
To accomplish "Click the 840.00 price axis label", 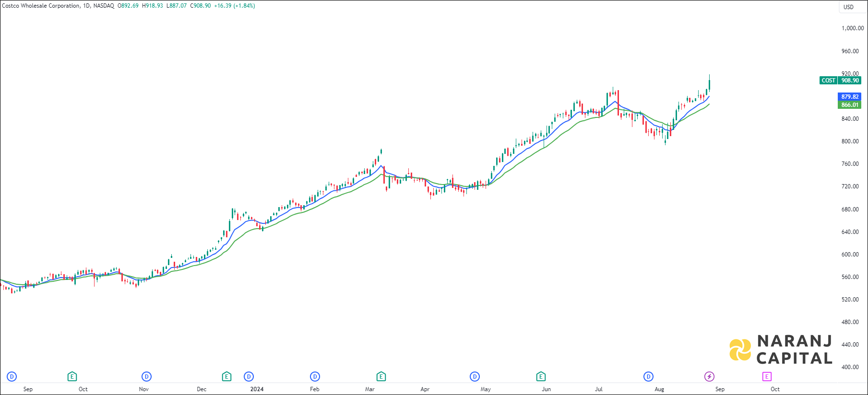I will 850,119.
